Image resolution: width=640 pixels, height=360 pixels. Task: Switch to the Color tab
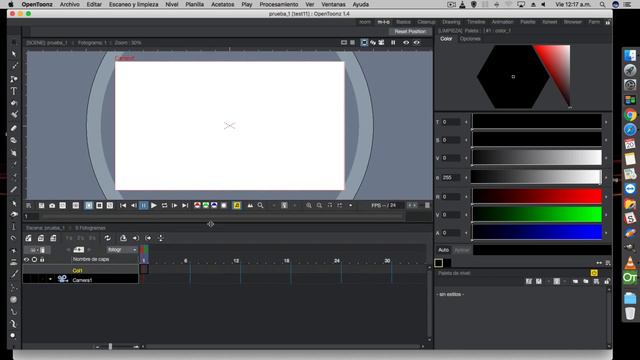coord(446,39)
